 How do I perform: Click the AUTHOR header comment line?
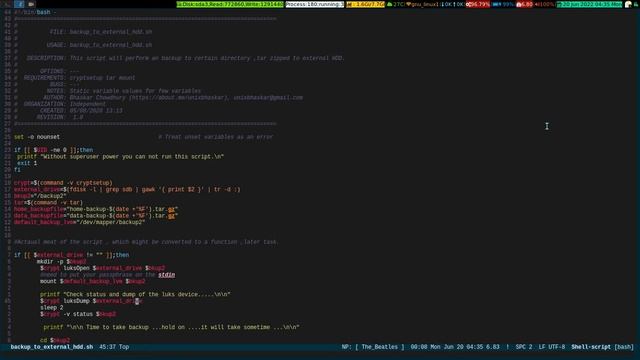[158, 98]
